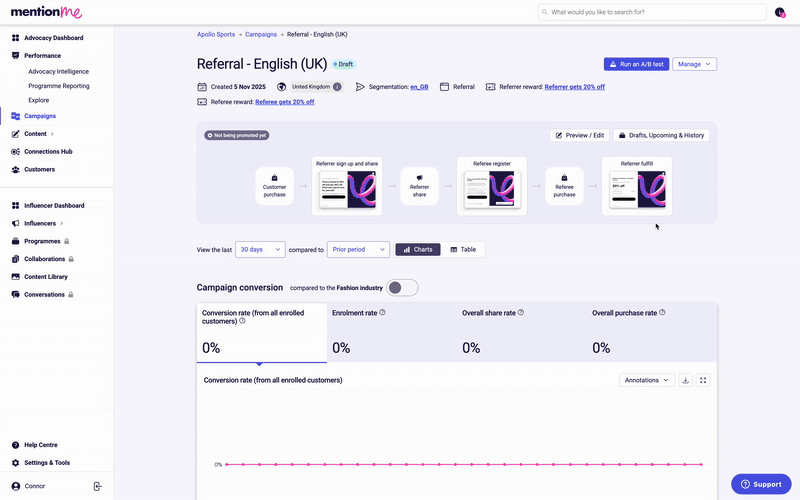
Task: Select Conversion rate from all enrolled tab
Action: point(262,333)
